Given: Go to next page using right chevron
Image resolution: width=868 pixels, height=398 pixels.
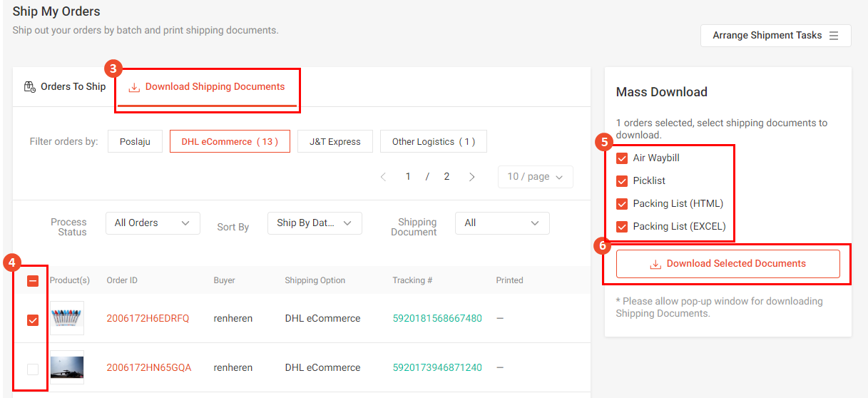Looking at the screenshot, I should (x=471, y=177).
